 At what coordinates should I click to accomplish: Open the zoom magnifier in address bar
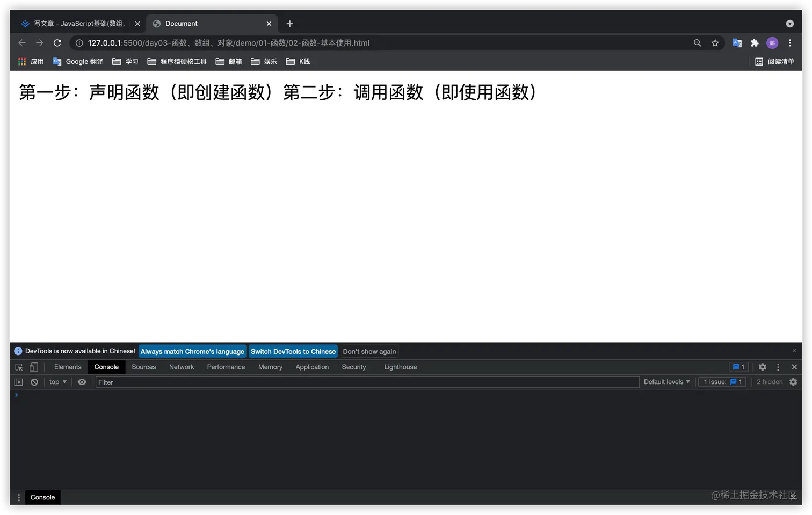click(697, 43)
